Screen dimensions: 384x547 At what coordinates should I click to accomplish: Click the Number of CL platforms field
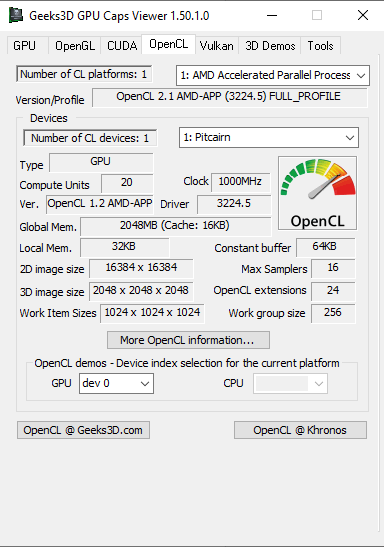pyautogui.click(x=84, y=74)
